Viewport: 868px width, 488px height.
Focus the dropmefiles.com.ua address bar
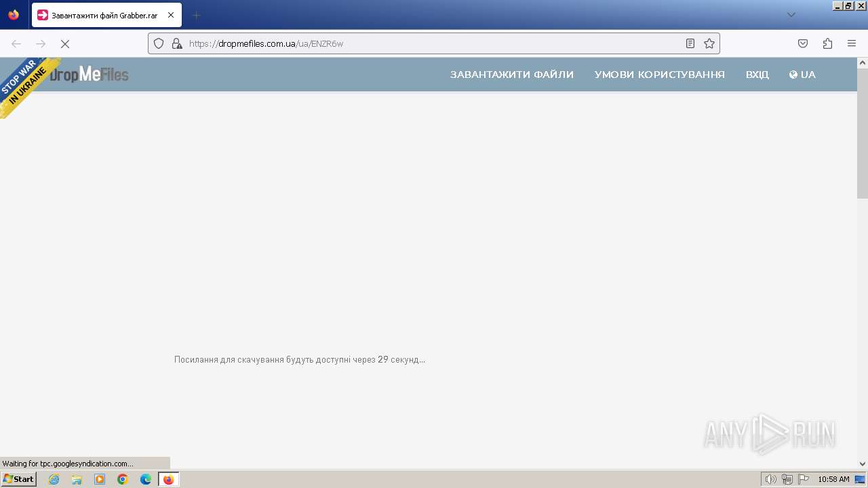click(x=434, y=43)
